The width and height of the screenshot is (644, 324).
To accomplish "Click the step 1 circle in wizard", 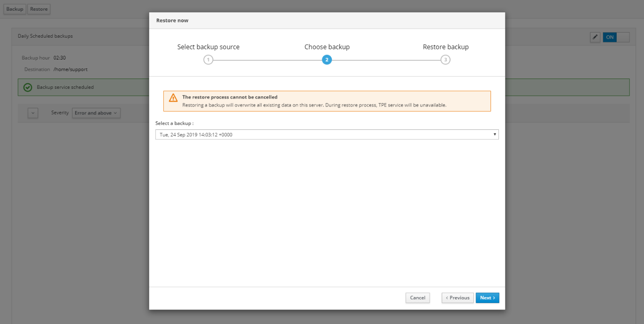I will click(208, 60).
